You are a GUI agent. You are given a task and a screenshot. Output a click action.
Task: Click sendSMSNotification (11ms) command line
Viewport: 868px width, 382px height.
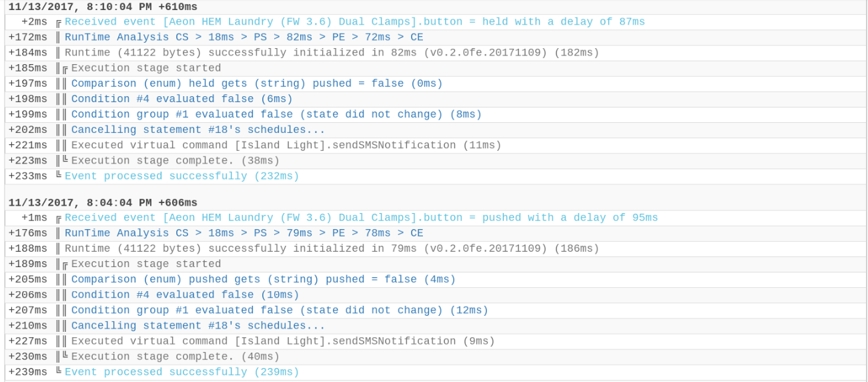[x=286, y=145]
